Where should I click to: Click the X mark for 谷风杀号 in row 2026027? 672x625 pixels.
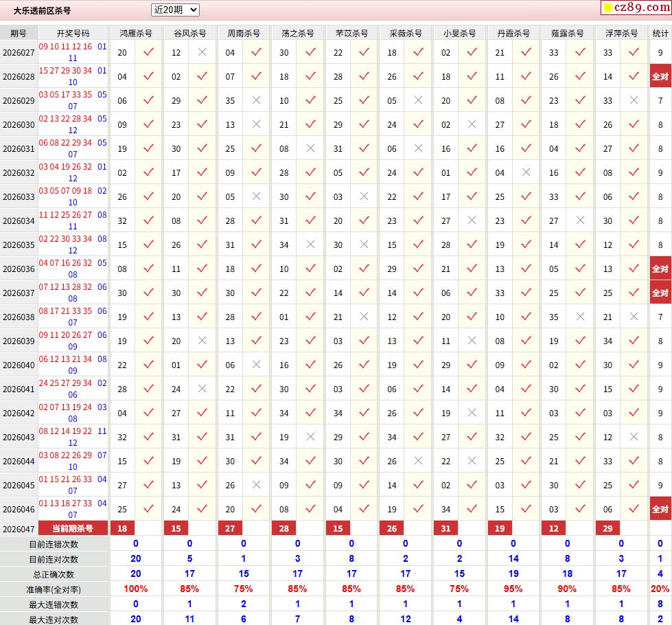[x=202, y=52]
